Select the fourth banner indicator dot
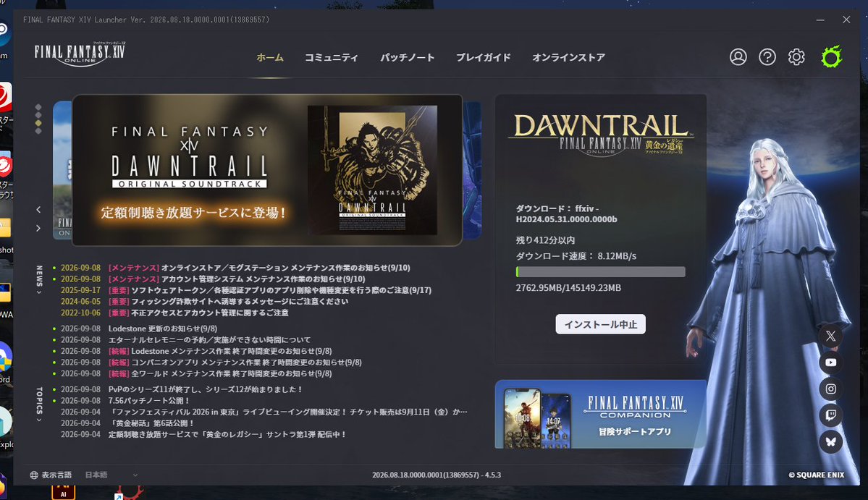The height and width of the screenshot is (500, 868). pyautogui.click(x=38, y=131)
